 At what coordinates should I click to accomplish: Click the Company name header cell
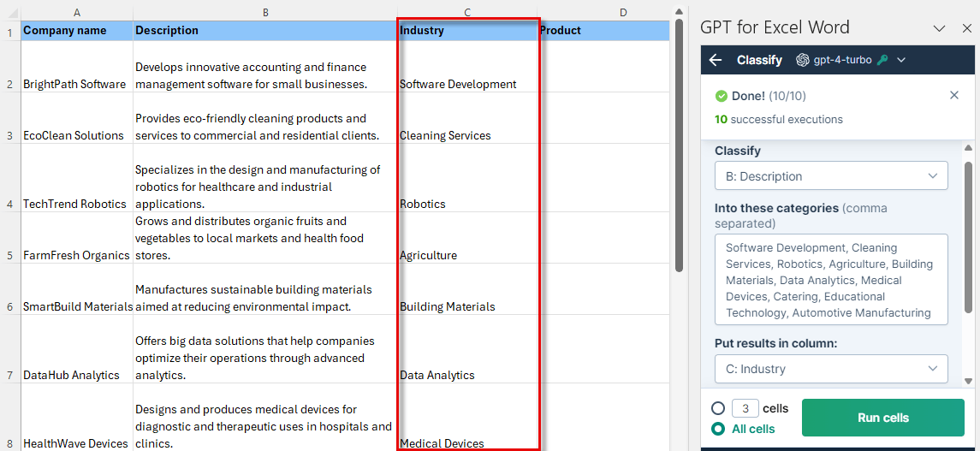pyautogui.click(x=77, y=30)
